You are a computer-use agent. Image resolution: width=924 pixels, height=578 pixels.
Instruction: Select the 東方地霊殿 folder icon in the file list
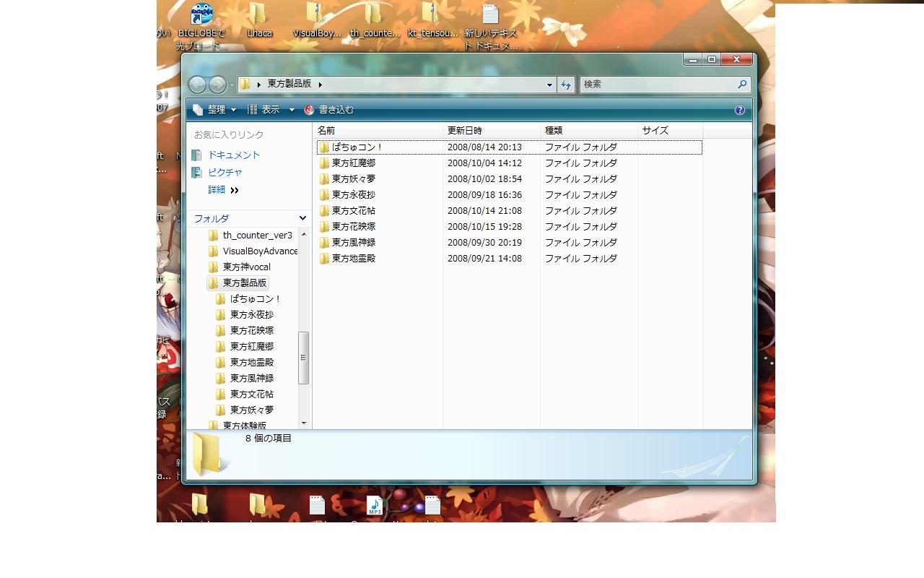coord(324,259)
